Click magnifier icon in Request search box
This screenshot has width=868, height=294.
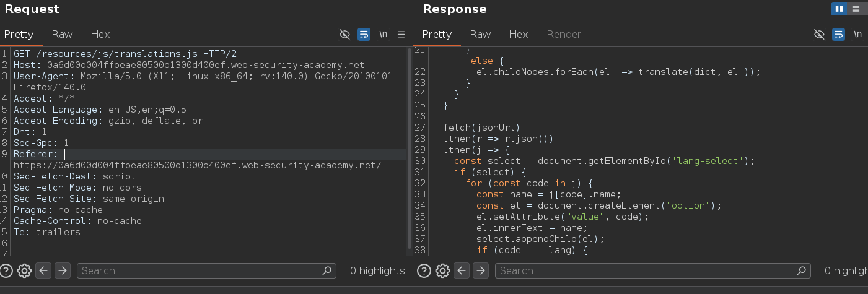(327, 270)
